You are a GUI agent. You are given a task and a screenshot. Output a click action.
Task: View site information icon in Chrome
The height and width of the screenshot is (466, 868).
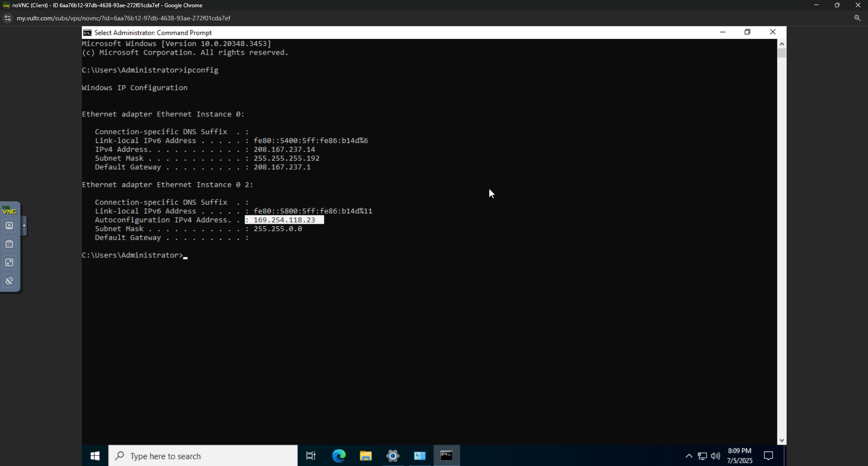(7, 18)
